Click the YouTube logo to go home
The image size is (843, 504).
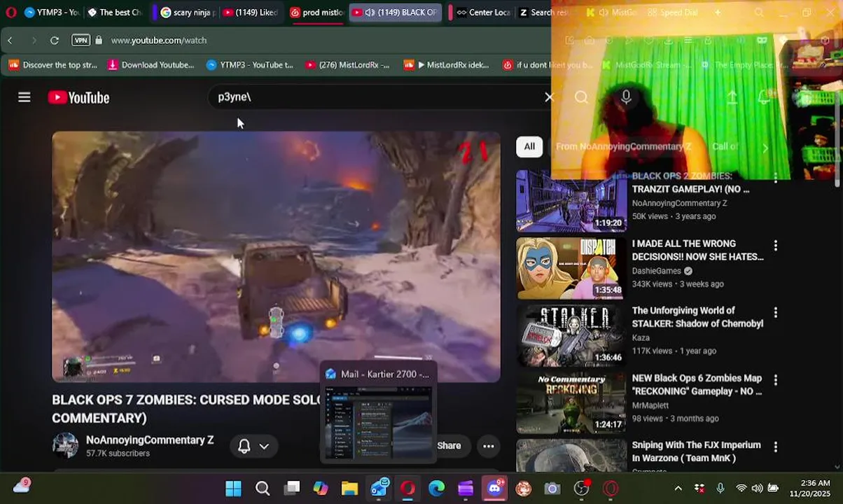(x=78, y=97)
